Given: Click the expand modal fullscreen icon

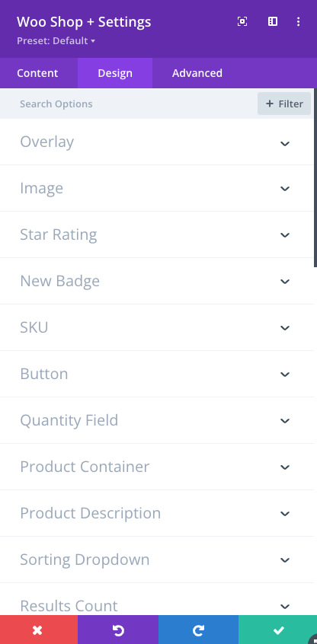Looking at the screenshot, I should click(242, 22).
